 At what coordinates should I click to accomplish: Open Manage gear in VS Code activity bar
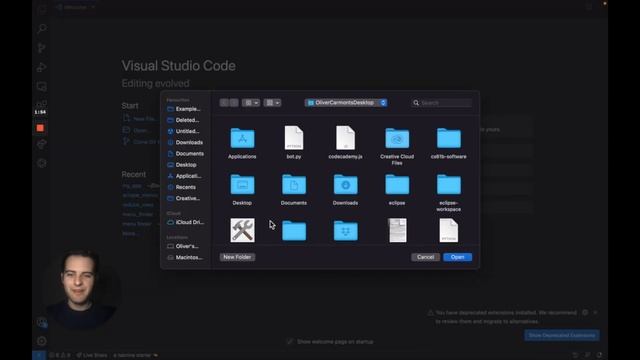coord(42,341)
